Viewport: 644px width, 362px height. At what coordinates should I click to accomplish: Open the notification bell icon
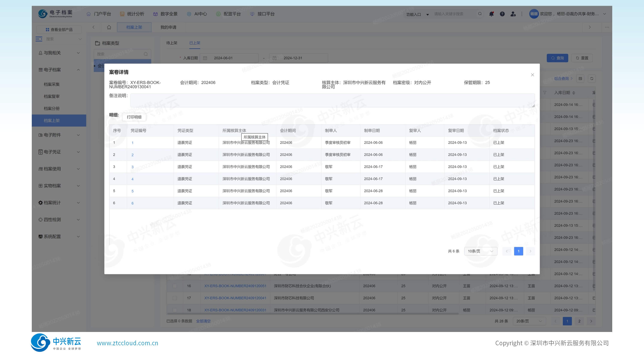coord(491,14)
